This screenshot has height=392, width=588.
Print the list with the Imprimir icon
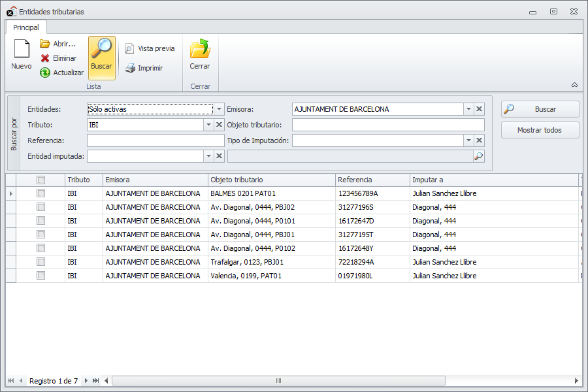click(130, 68)
